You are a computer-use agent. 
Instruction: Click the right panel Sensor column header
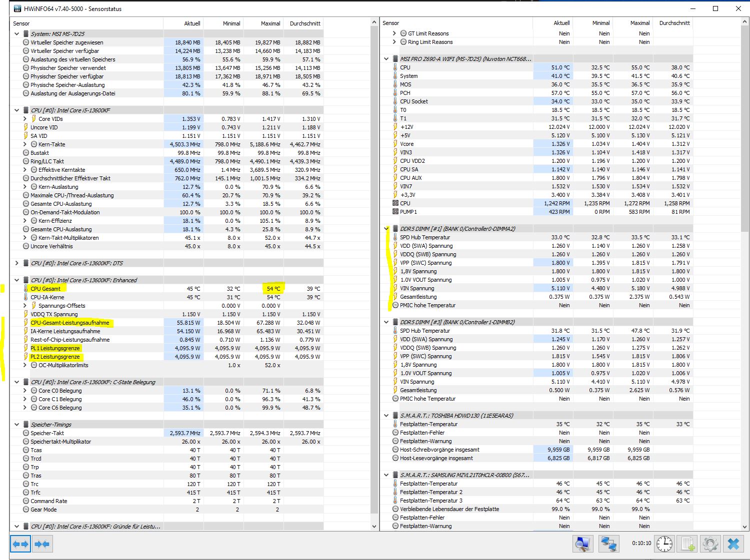tap(456, 23)
